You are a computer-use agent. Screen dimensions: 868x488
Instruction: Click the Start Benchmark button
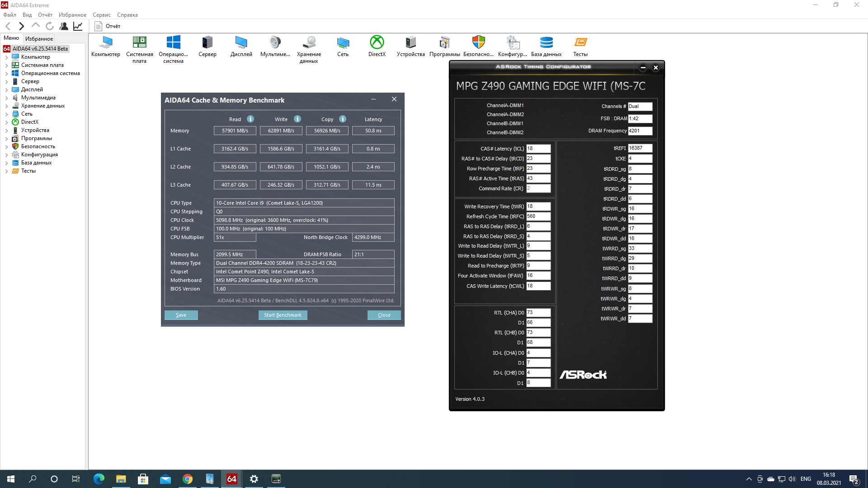[x=283, y=315]
